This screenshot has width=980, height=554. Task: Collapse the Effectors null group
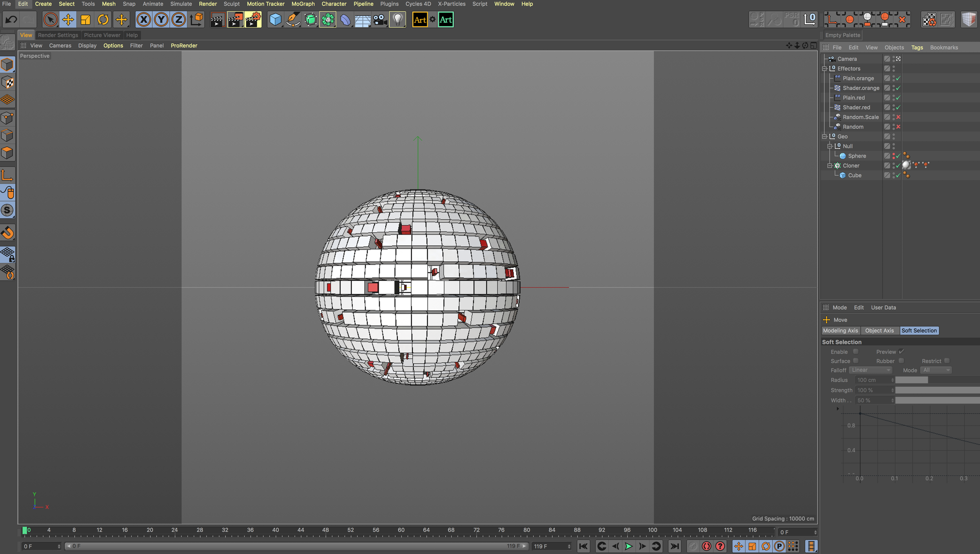click(824, 69)
